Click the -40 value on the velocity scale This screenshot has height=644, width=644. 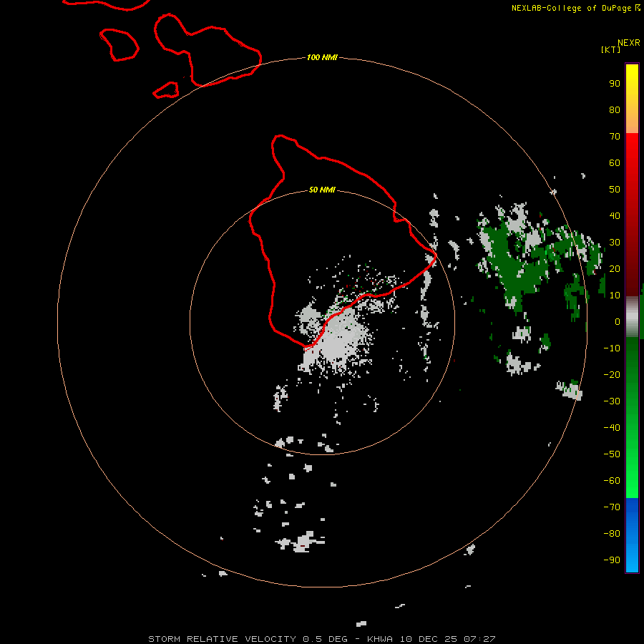pos(612,428)
